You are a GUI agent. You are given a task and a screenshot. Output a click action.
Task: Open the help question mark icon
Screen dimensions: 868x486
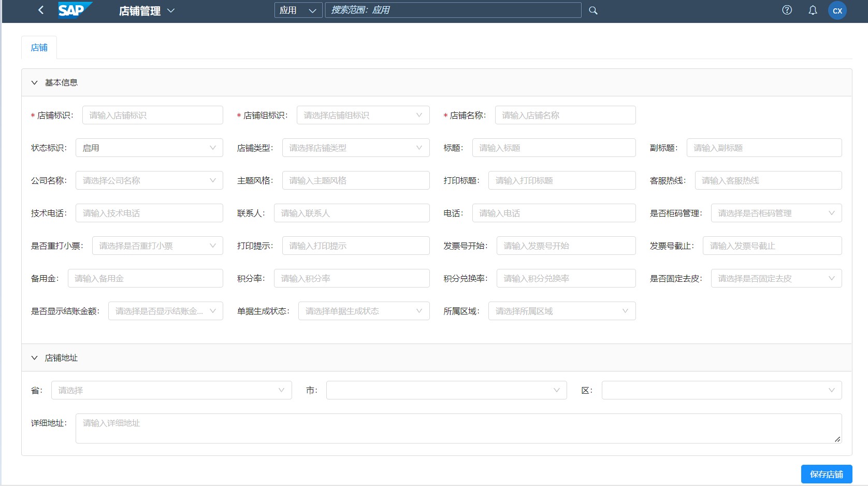(787, 10)
